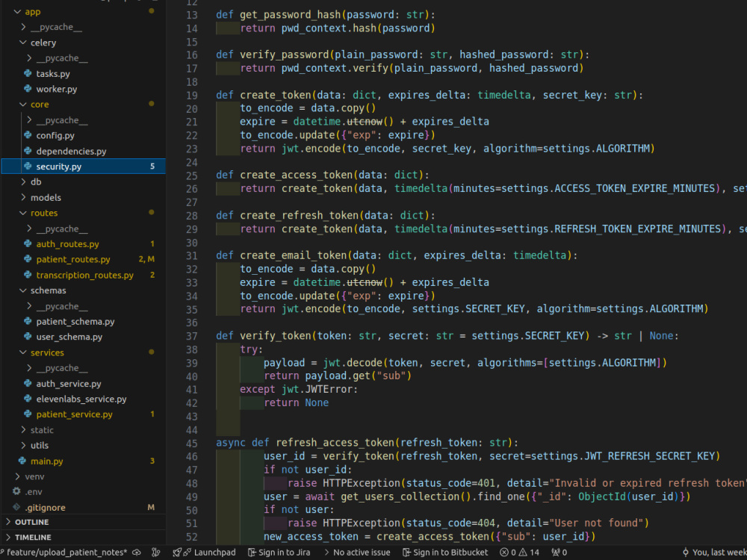747x560 pixels.
Task: Click the Python icon beside dependencies.py
Action: [28, 151]
